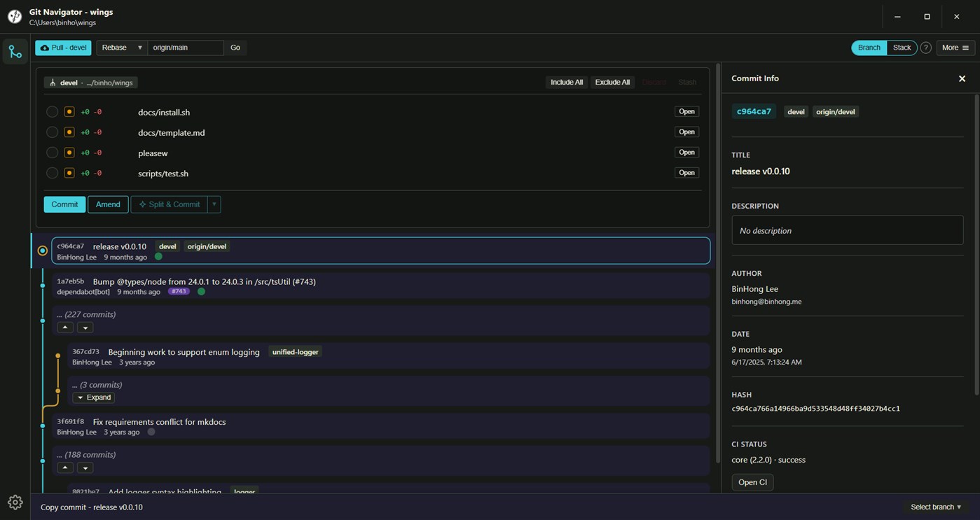The image size is (980, 520).
Task: Switch to Stack view mode
Action: pyautogui.click(x=902, y=48)
